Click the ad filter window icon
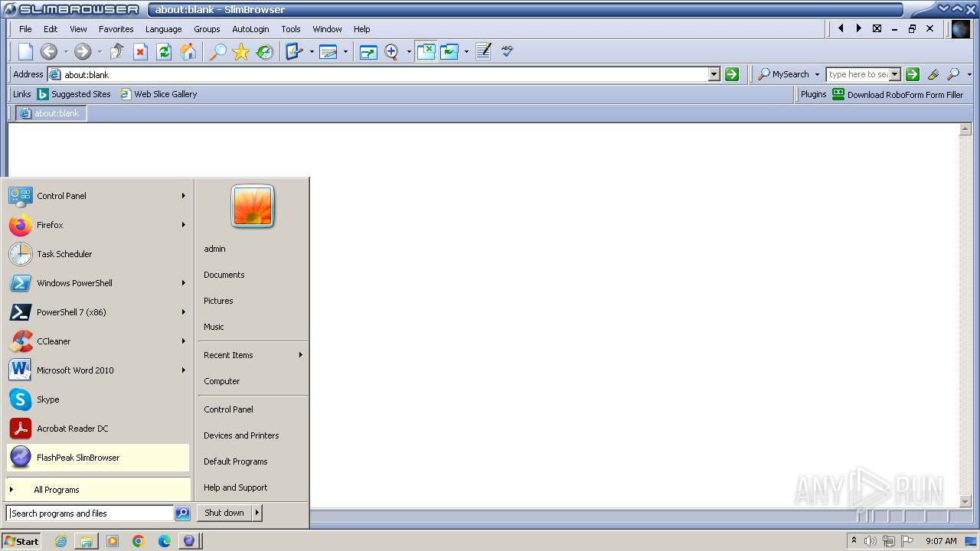The height and width of the screenshot is (551, 980). point(449,51)
